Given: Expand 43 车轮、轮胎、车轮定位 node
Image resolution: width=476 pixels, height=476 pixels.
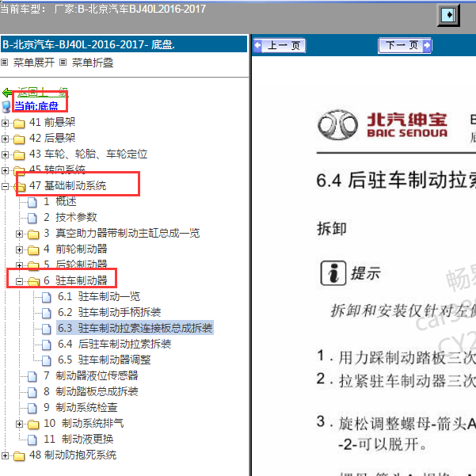Looking at the screenshot, I should click(5, 154).
